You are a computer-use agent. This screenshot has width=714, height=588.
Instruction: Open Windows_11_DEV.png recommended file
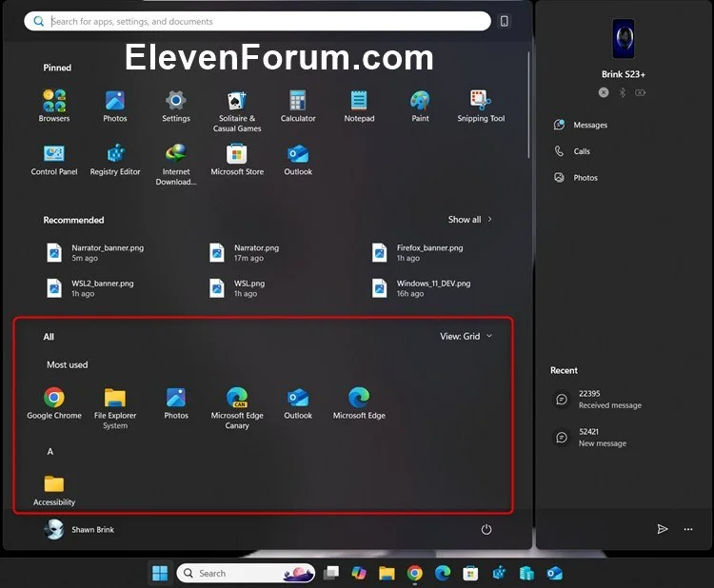[x=421, y=288]
